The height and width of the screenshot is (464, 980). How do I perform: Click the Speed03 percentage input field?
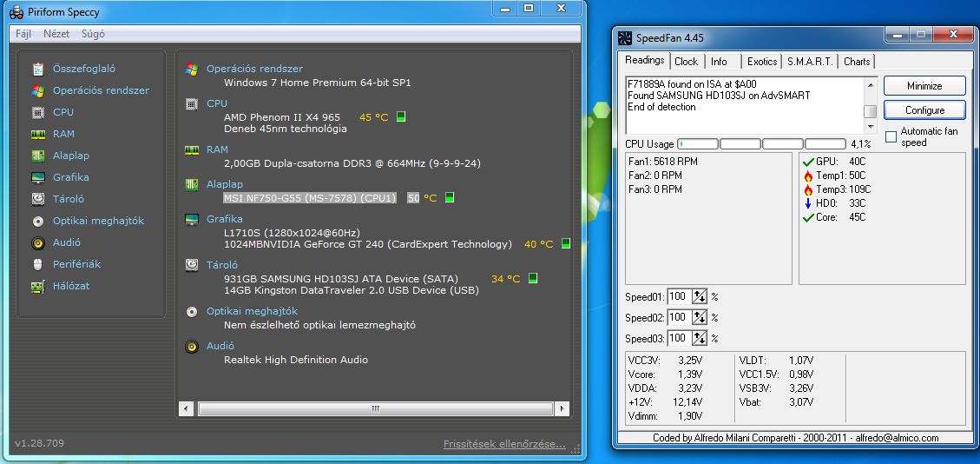pos(680,338)
